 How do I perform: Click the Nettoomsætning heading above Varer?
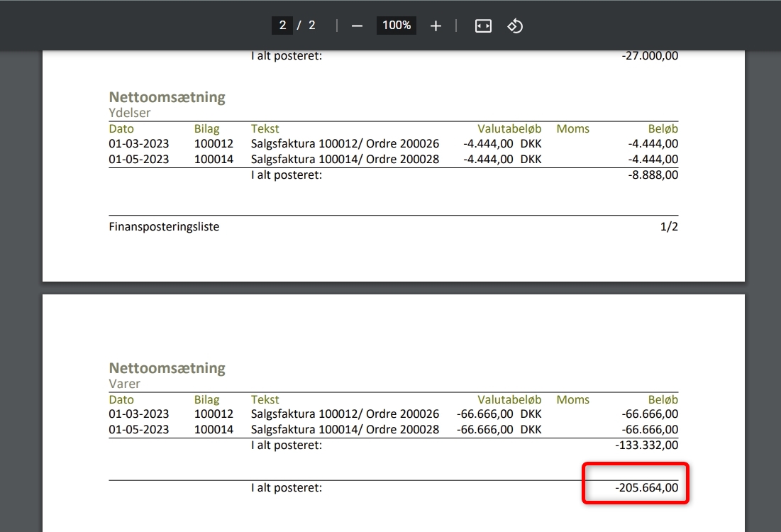(x=167, y=368)
